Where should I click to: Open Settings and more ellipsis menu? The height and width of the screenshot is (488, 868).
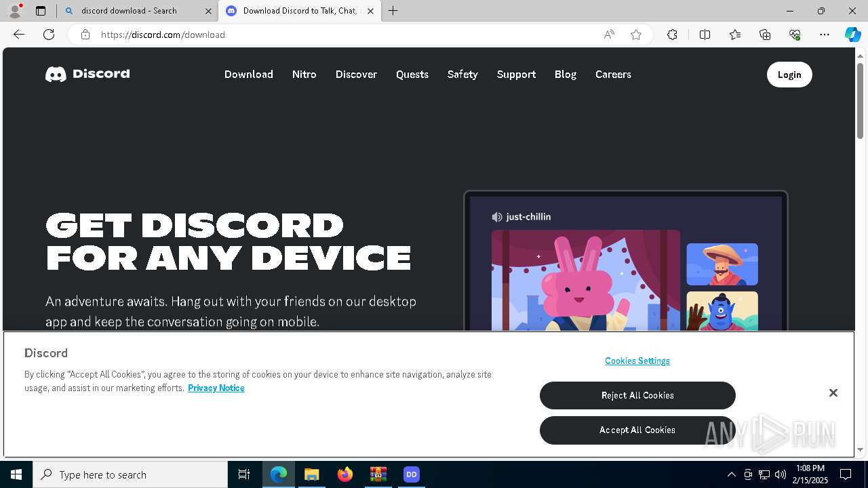coord(825,35)
